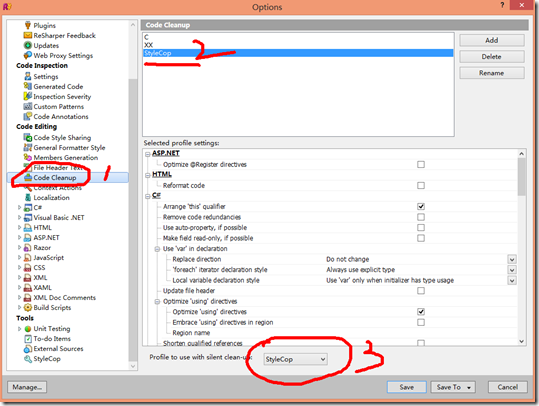Open the Save To dropdown arrow
This screenshot has width=539, height=406.
[x=469, y=387]
